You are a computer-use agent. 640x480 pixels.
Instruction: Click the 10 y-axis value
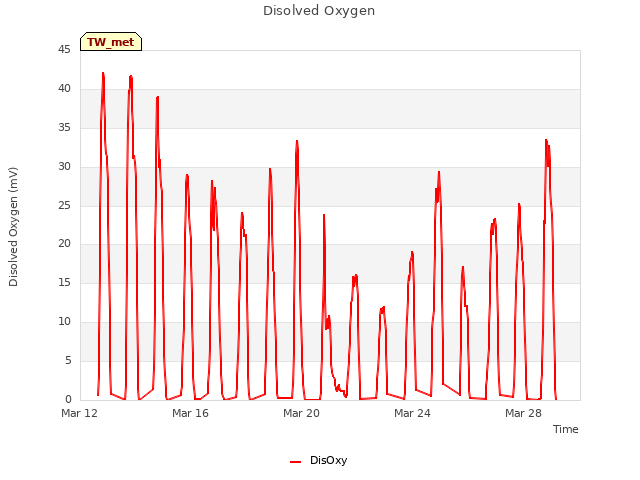click(64, 322)
